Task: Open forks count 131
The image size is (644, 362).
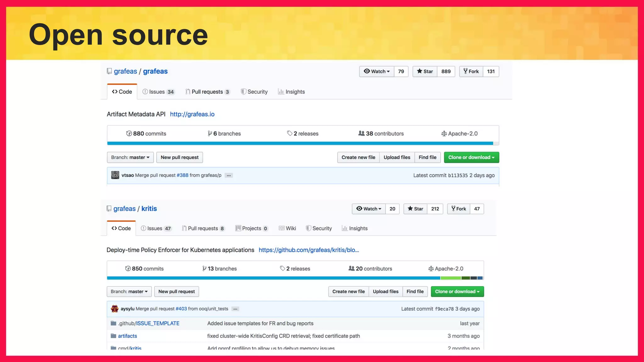Action: click(491, 71)
